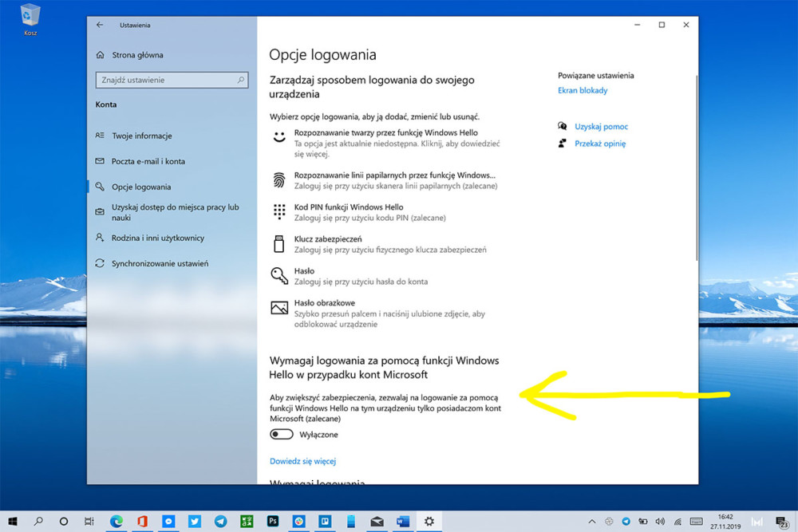Click the Uzyskaj pomoc link
The width and height of the screenshot is (798, 532).
[601, 126]
